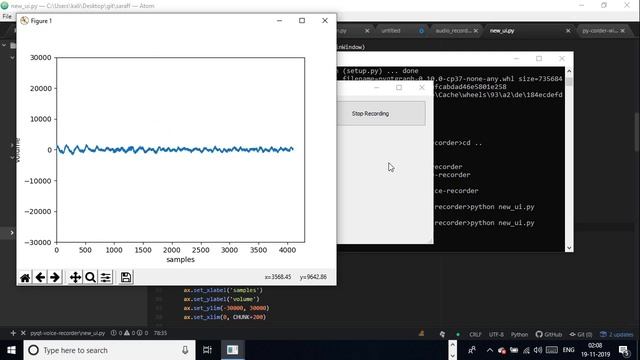Close the py-corder tab in Atom

pyautogui.click(x=622, y=31)
